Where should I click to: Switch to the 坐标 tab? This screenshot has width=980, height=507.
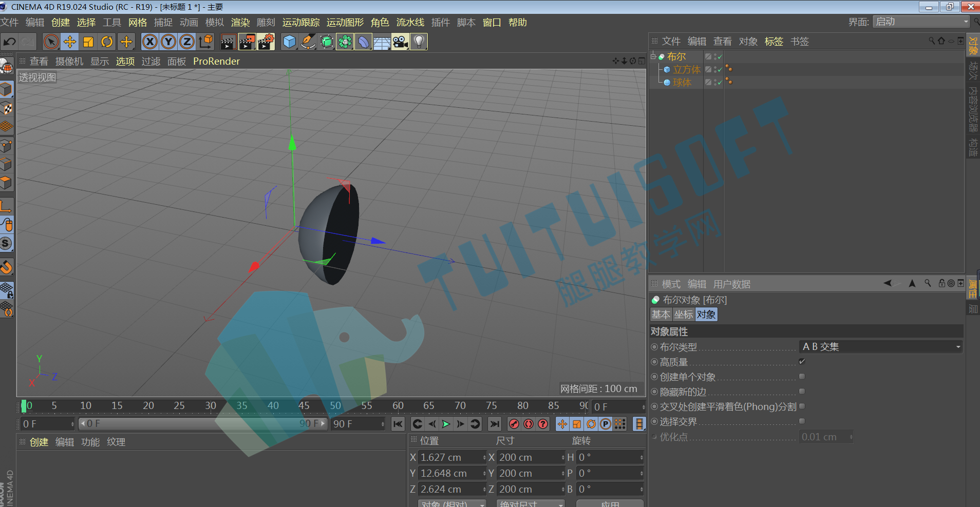click(684, 315)
